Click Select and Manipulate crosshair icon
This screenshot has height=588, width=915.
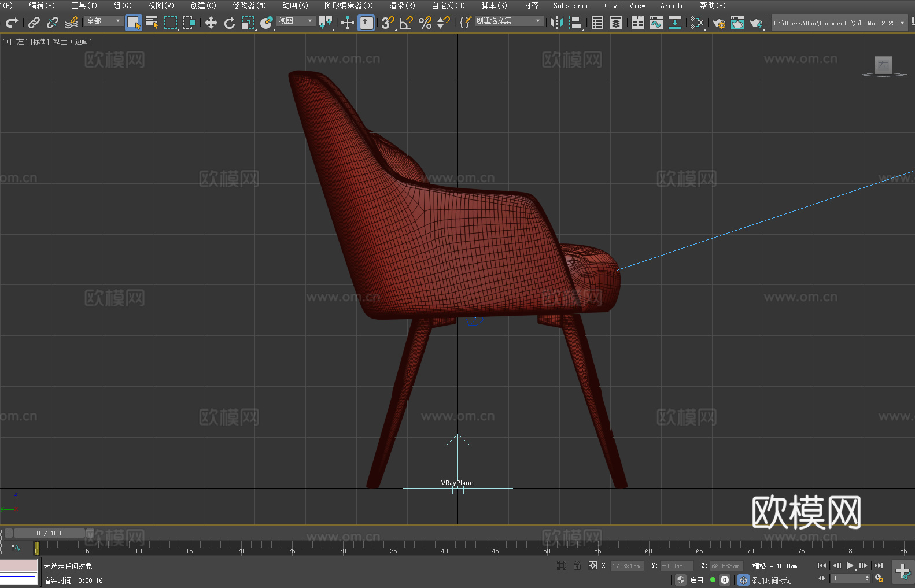click(x=348, y=23)
